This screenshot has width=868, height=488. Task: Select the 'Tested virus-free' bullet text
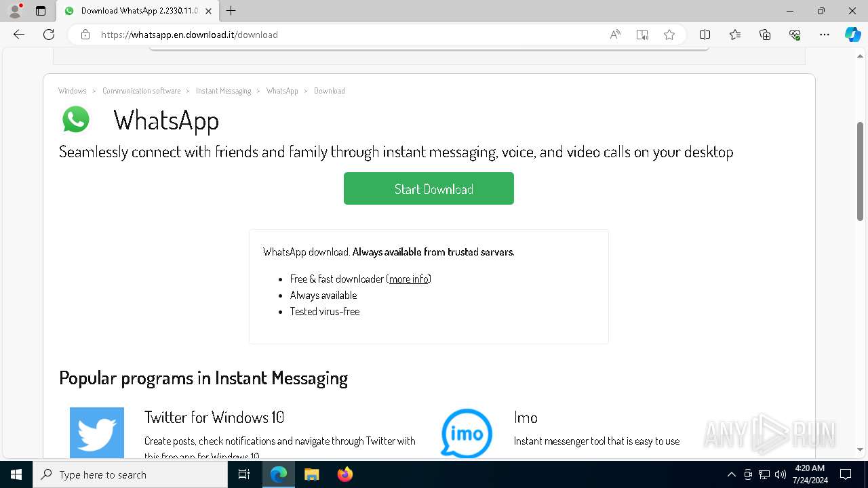[325, 311]
